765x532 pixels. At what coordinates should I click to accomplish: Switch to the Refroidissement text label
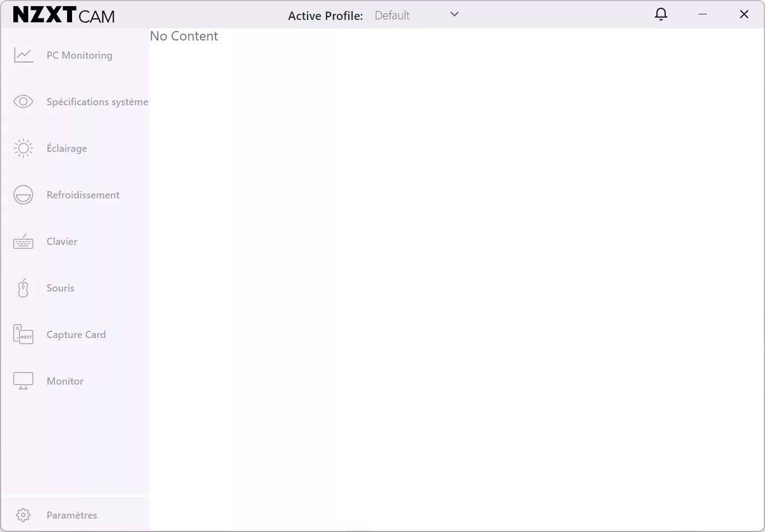(x=83, y=195)
